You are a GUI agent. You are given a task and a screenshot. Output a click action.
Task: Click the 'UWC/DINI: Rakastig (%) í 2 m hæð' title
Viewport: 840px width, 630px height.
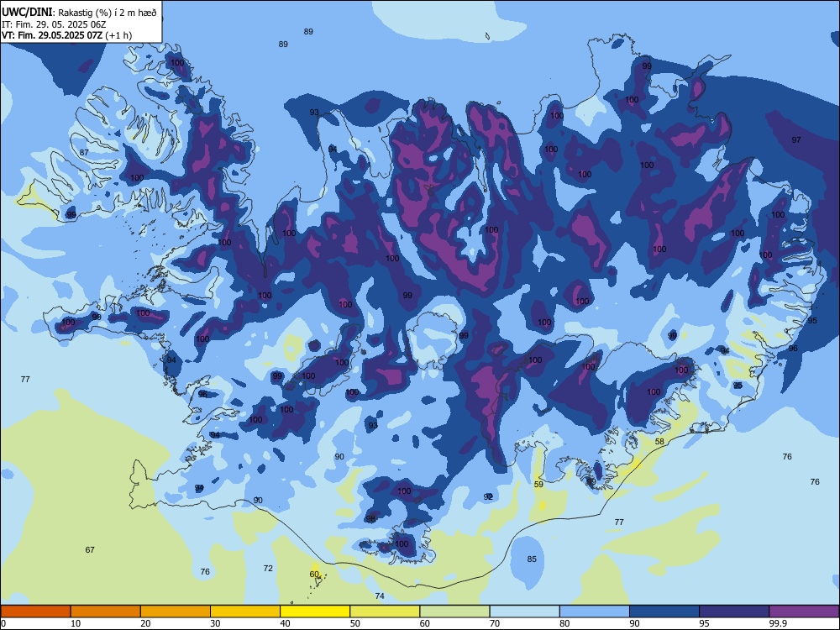point(79,13)
